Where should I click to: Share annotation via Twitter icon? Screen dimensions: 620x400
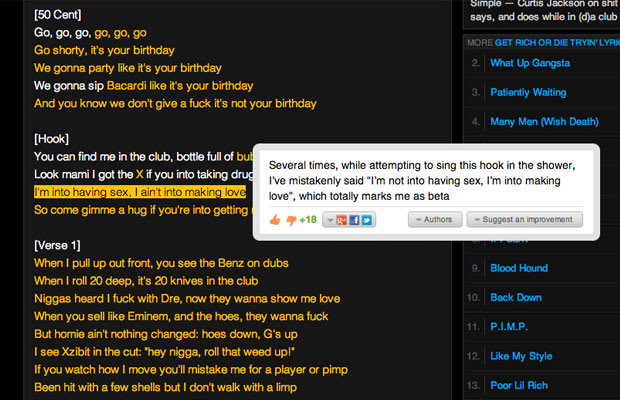tap(367, 220)
